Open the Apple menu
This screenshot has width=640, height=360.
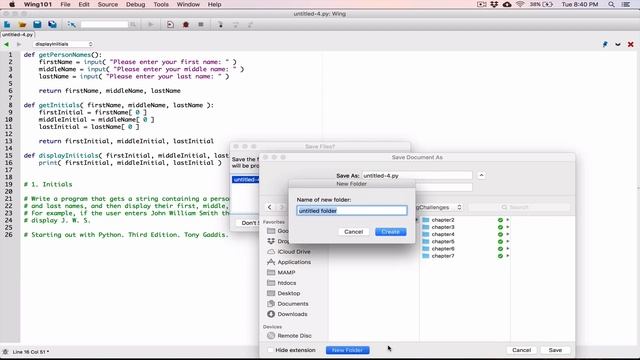12,4
